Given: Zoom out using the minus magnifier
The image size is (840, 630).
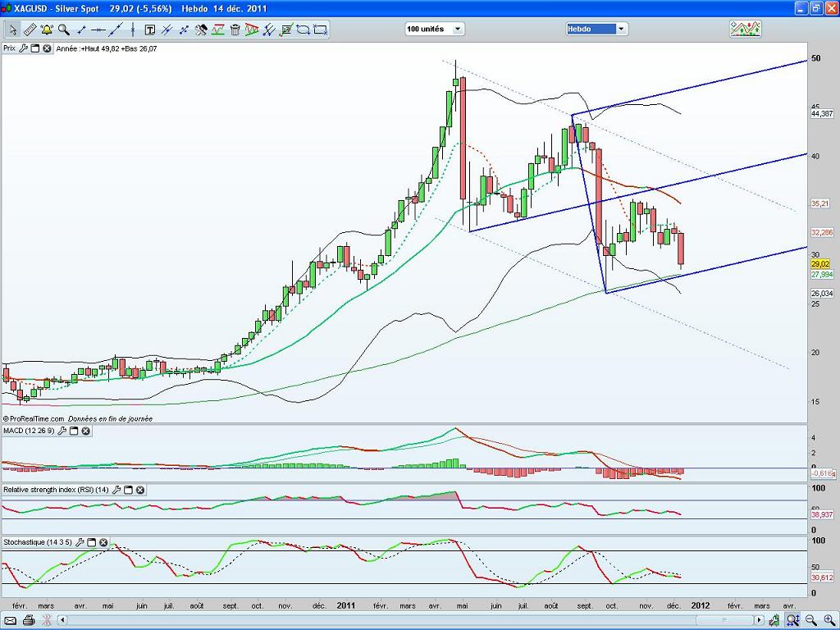Looking at the screenshot, I should [811, 620].
